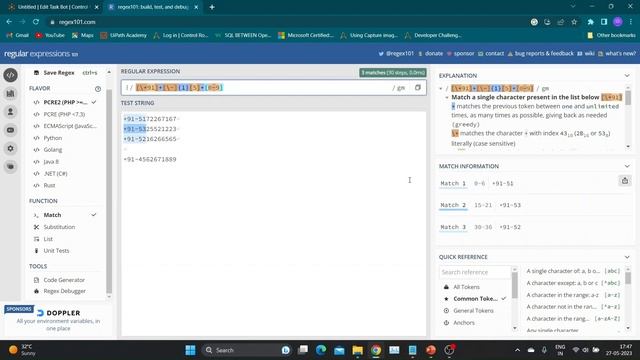The width and height of the screenshot is (640, 360).
Task: Open Chrome side panel icon
Action: [604, 22]
